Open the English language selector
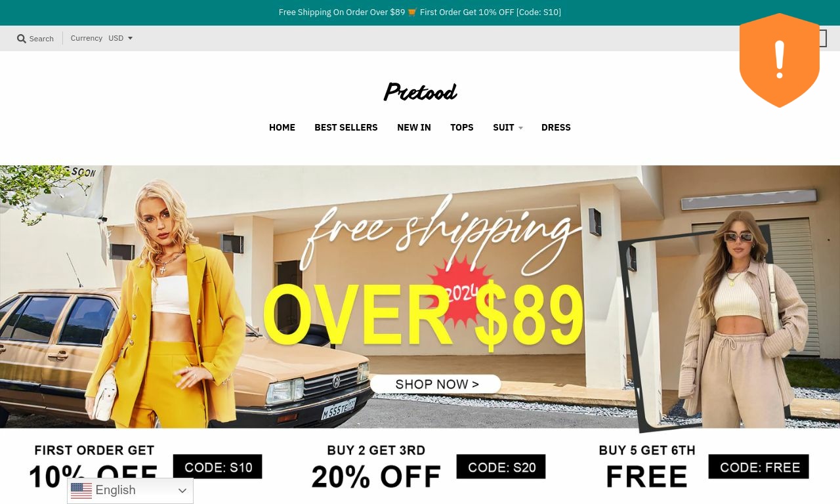Image resolution: width=840 pixels, height=504 pixels. [130, 490]
